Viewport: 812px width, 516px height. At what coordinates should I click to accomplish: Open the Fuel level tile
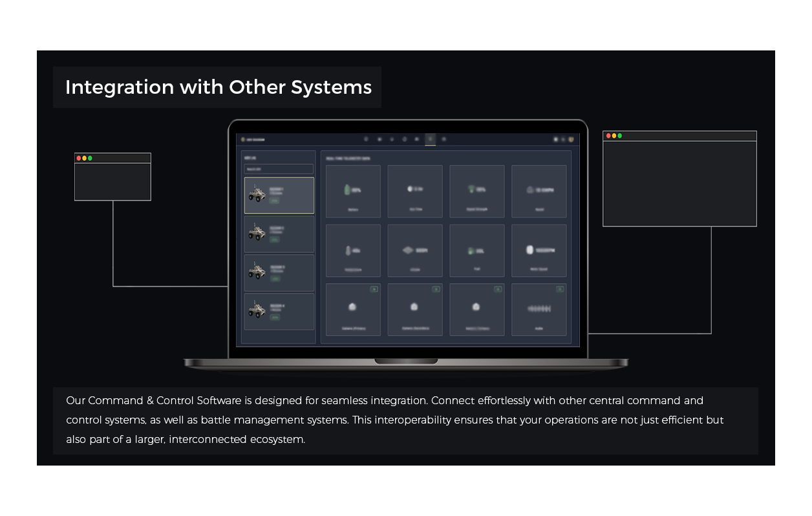tap(476, 250)
